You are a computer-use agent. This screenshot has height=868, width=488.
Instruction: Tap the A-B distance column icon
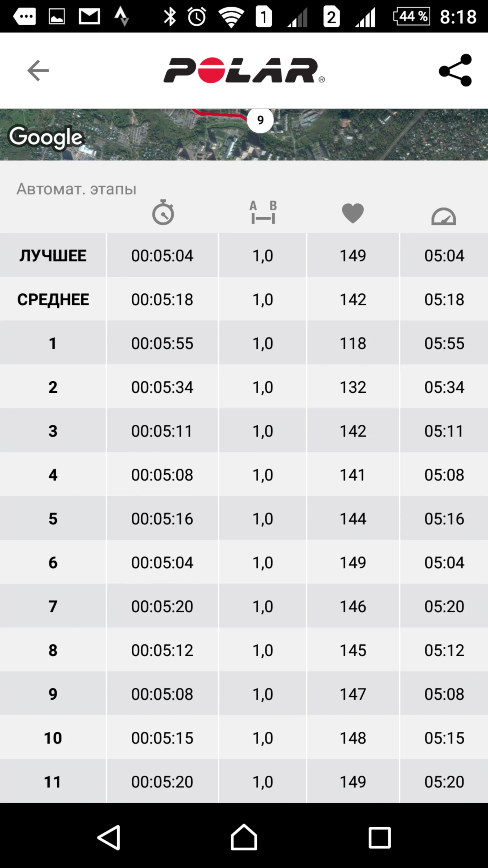click(263, 213)
